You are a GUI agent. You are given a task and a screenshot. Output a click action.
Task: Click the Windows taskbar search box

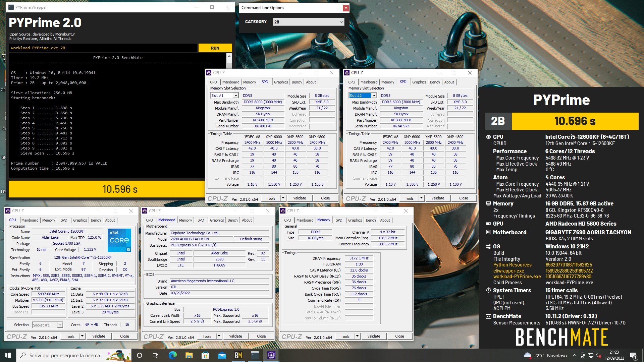[74, 355]
